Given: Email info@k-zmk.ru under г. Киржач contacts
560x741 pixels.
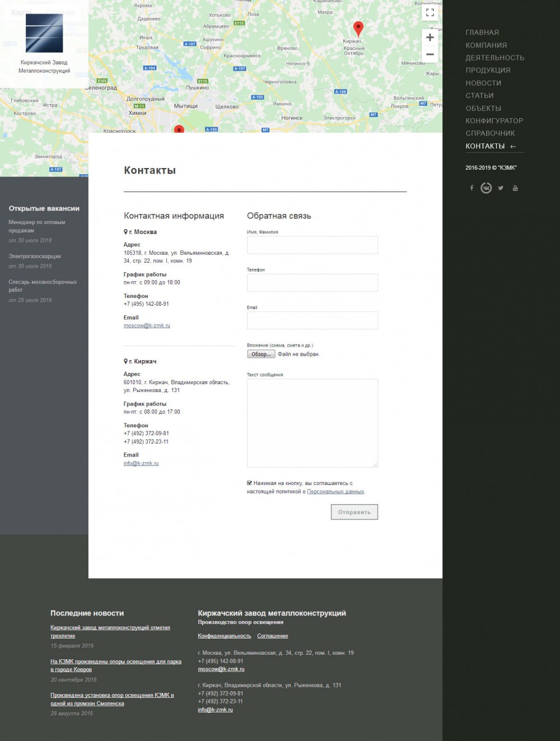Looking at the screenshot, I should click(x=141, y=463).
